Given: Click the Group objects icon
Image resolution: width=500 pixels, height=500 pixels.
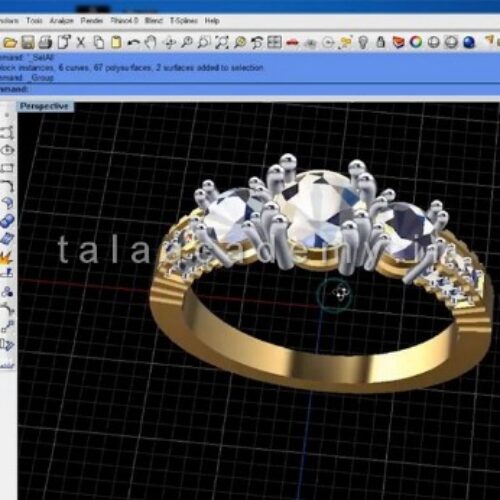Looking at the screenshot, I should tap(7, 292).
